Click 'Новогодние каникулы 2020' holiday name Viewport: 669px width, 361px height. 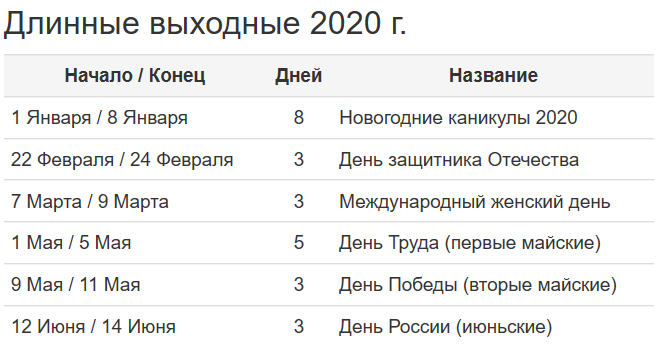(x=458, y=117)
